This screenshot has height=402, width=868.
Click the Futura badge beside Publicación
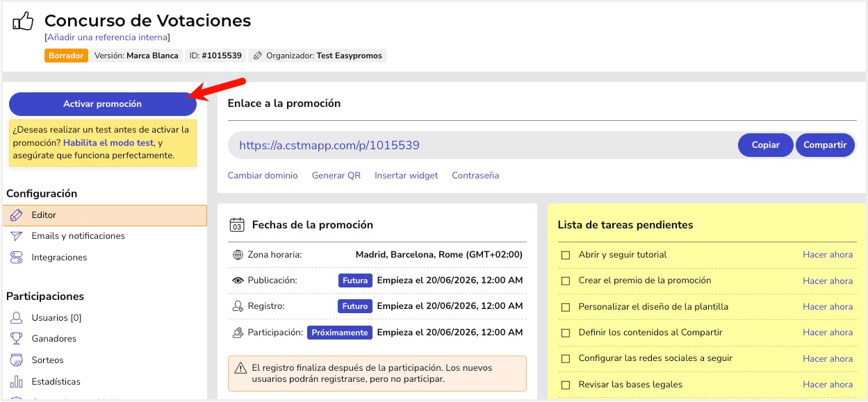coord(356,280)
